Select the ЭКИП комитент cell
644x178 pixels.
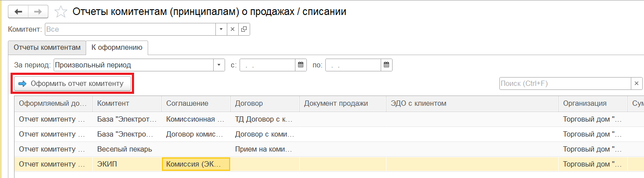(127, 164)
